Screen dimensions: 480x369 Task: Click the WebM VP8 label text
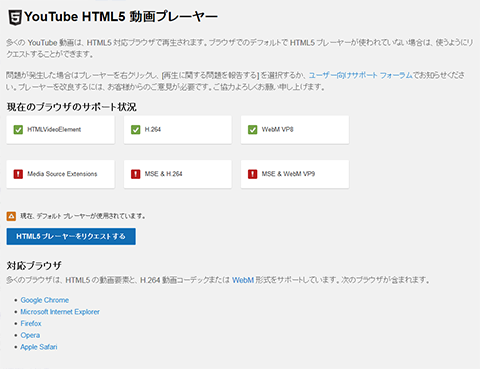[277, 129]
